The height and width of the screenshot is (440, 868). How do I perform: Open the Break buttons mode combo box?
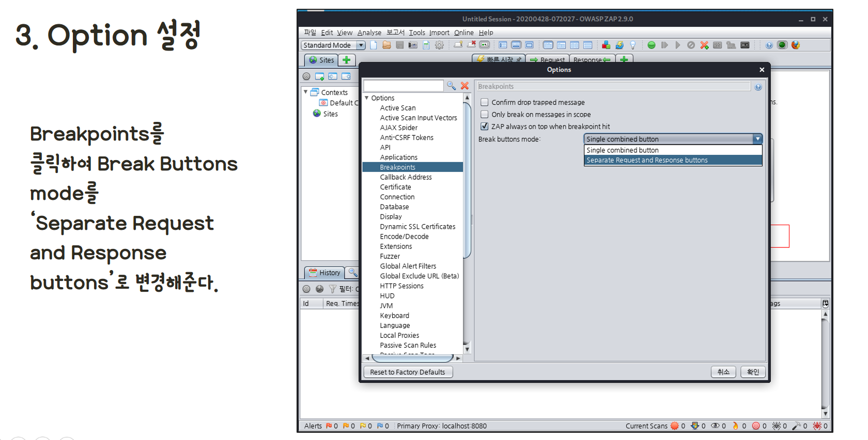coord(673,139)
